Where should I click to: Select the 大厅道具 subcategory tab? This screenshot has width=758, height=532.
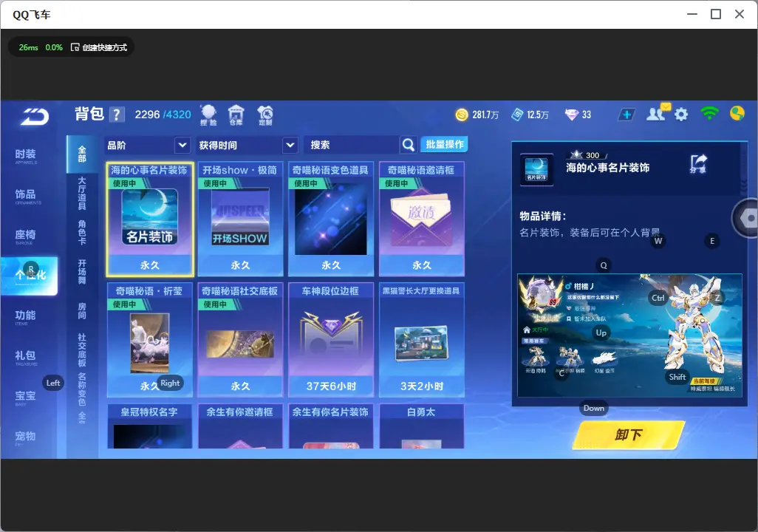click(82, 194)
